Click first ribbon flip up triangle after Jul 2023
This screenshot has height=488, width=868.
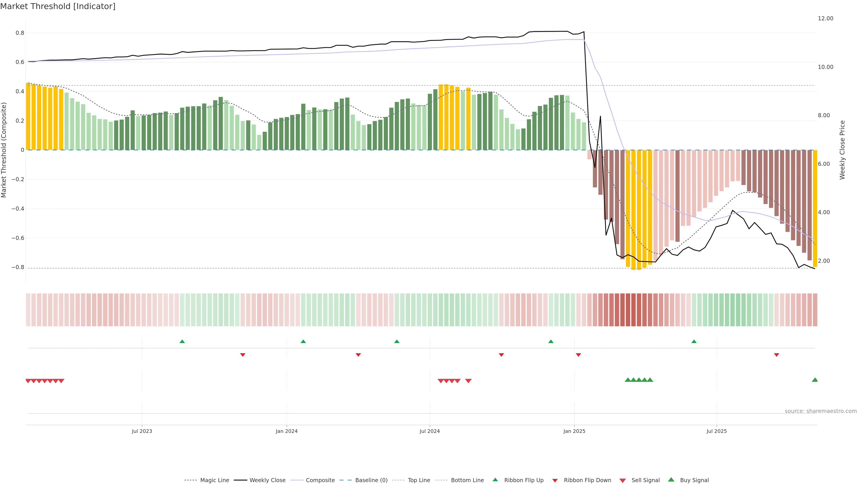click(x=182, y=342)
